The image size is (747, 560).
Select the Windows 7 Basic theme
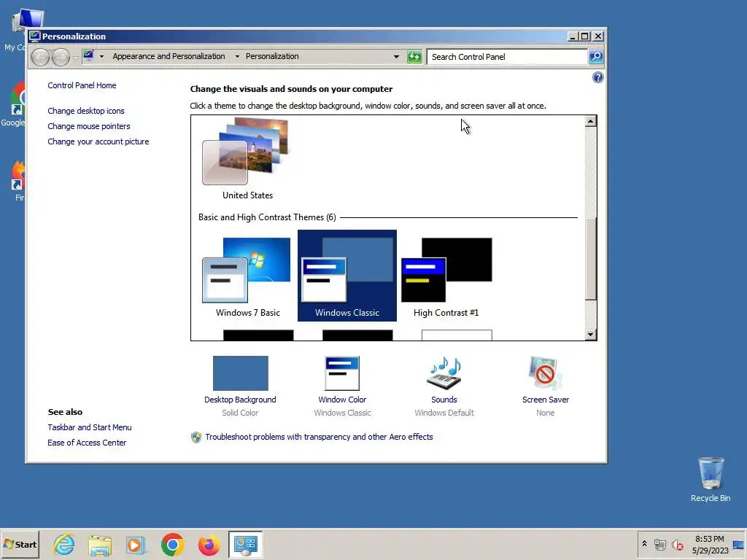(248, 276)
